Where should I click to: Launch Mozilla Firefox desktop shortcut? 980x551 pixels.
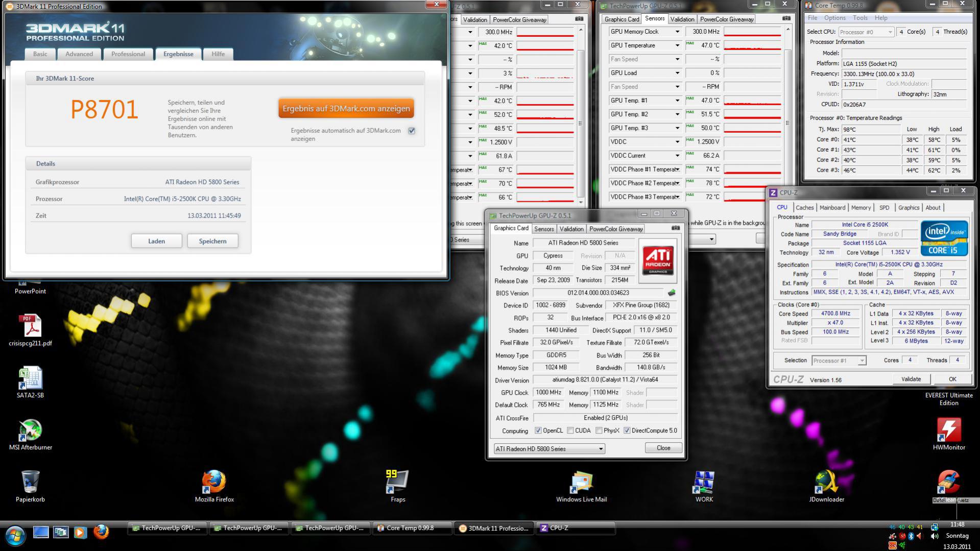click(214, 487)
